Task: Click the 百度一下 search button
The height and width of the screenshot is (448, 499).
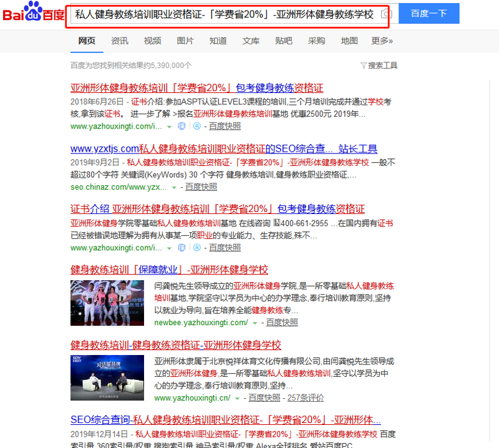Action: [x=429, y=13]
